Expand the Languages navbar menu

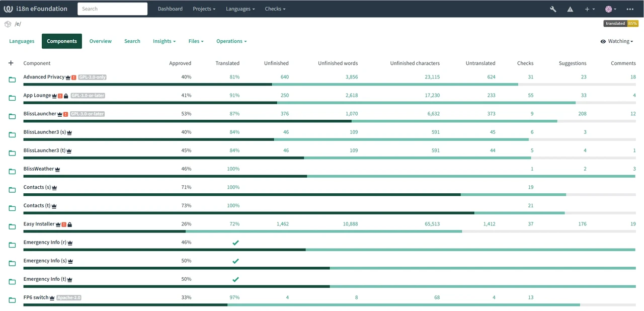[240, 9]
